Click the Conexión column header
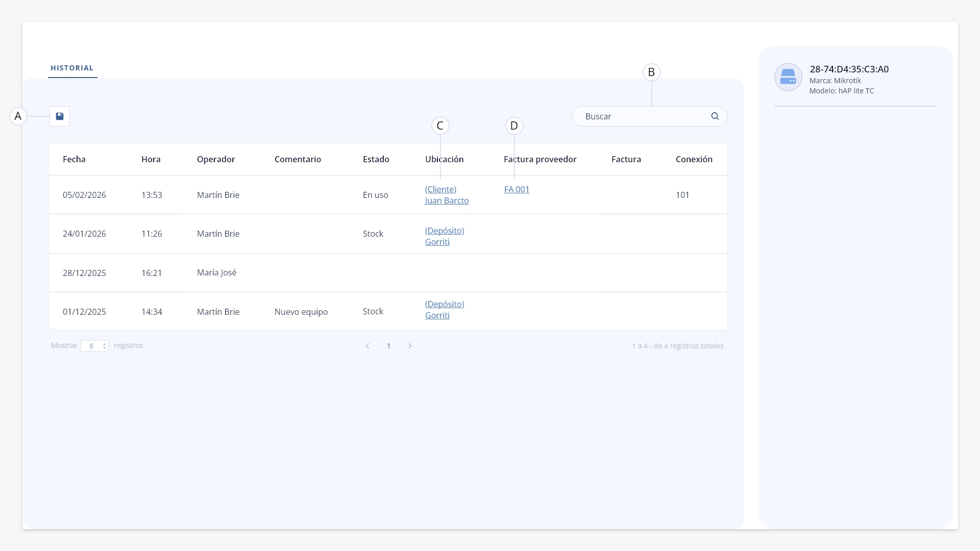 click(694, 159)
